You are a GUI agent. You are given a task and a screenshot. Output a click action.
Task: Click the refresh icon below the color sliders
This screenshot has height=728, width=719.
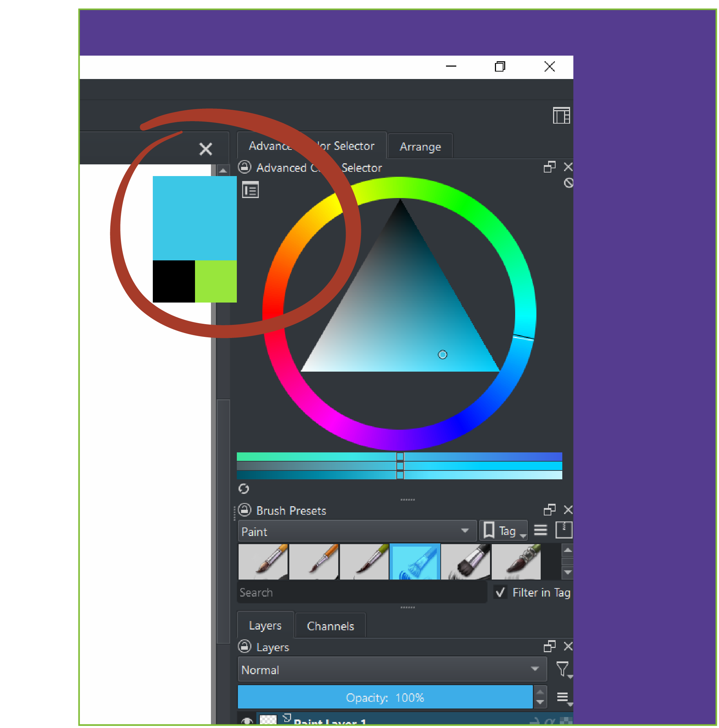[244, 489]
